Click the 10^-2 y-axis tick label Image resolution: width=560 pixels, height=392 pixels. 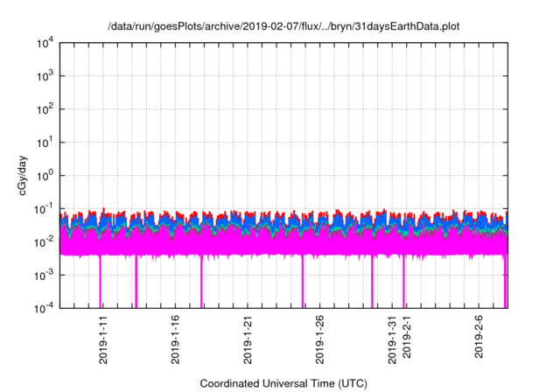pos(44,242)
